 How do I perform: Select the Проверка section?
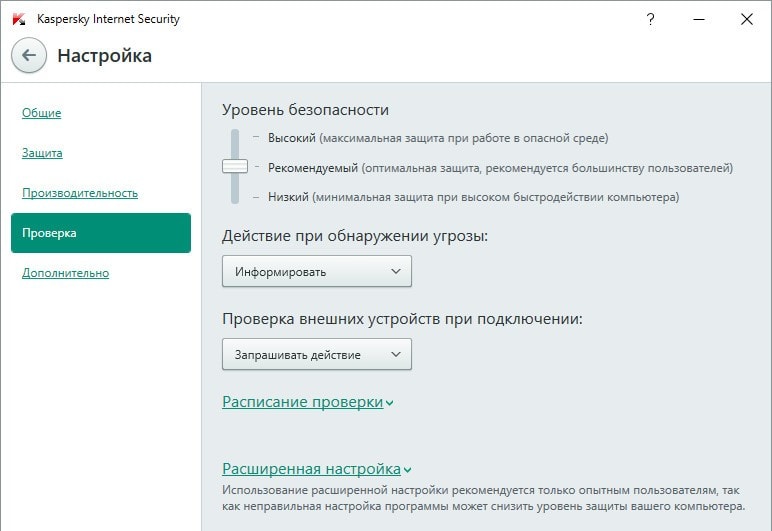100,233
